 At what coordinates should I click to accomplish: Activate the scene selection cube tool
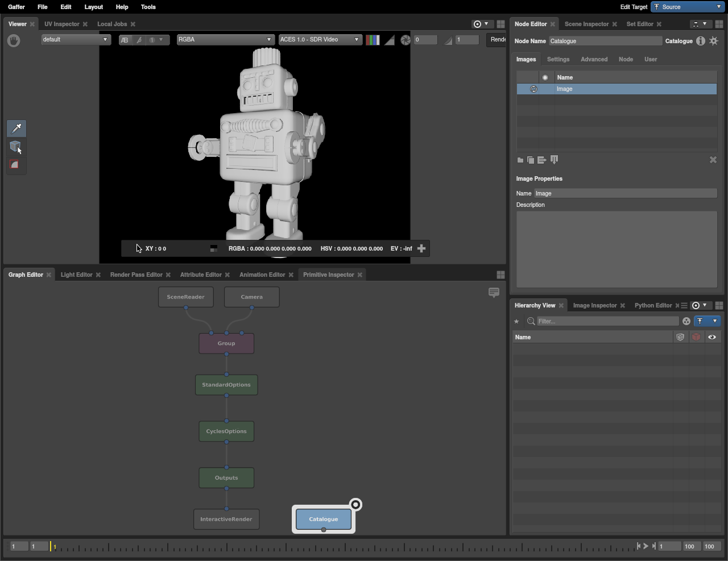pyautogui.click(x=16, y=147)
